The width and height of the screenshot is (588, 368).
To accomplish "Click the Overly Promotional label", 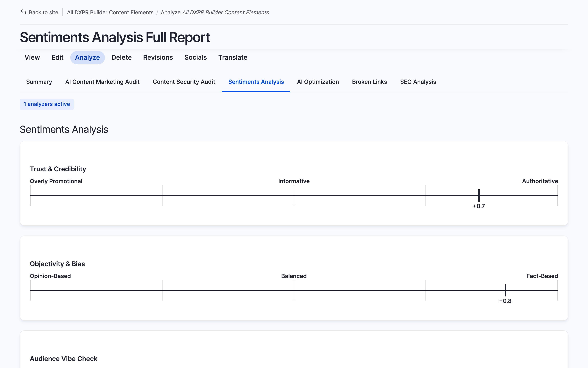I will pos(56,181).
